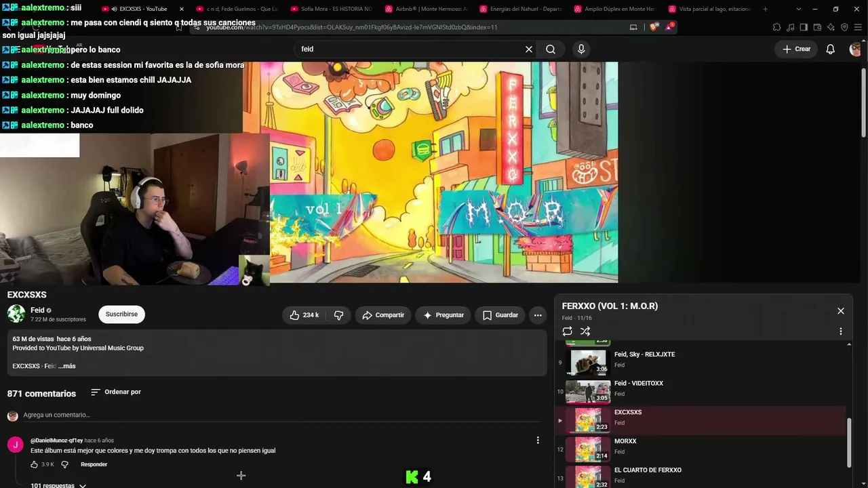Viewport: 868px width, 488px height.
Task: Play Feid, Sky - RELXJXTE from playlist
Action: point(701,363)
